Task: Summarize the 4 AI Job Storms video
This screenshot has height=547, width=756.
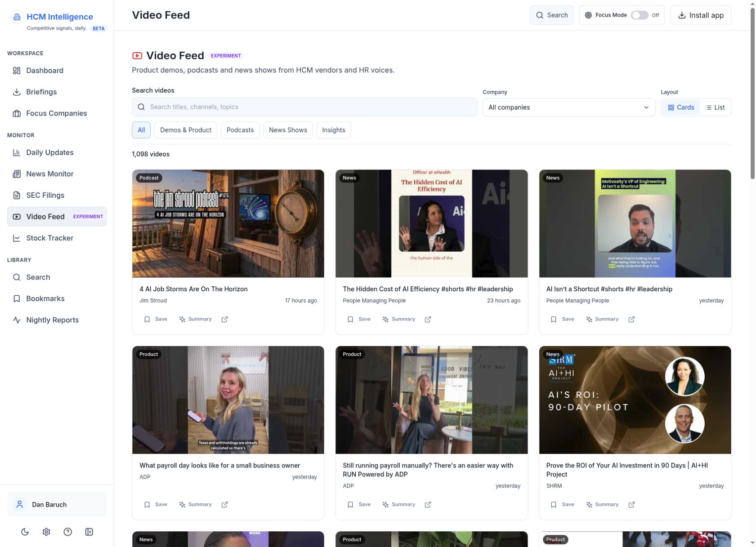Action: pos(195,319)
